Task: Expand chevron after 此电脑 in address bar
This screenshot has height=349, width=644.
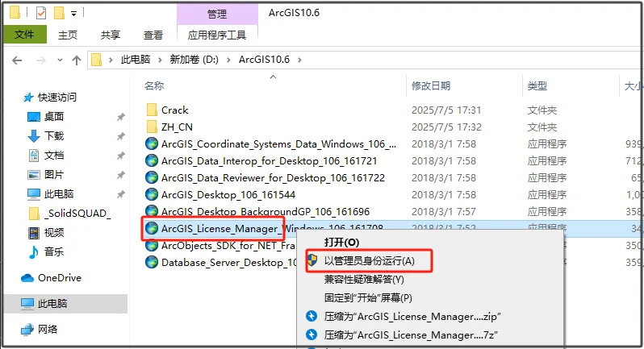Action: (160, 60)
